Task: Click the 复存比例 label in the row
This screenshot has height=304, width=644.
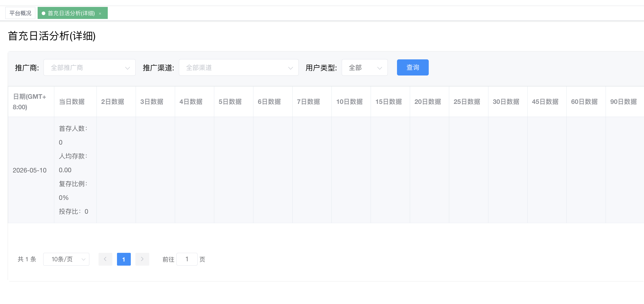Action: (73, 184)
